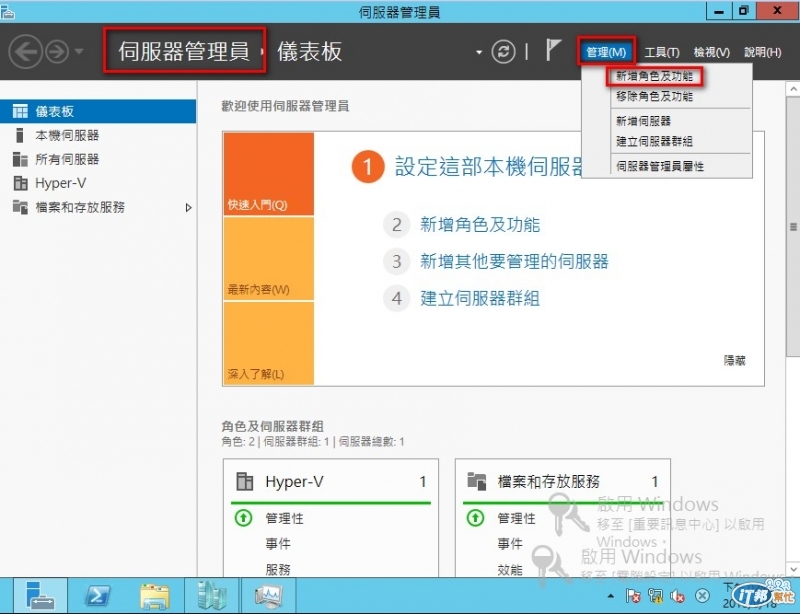800x614 pixels.
Task: Click the 伺服器管理員 breadcrumb title
Action: coord(184,52)
